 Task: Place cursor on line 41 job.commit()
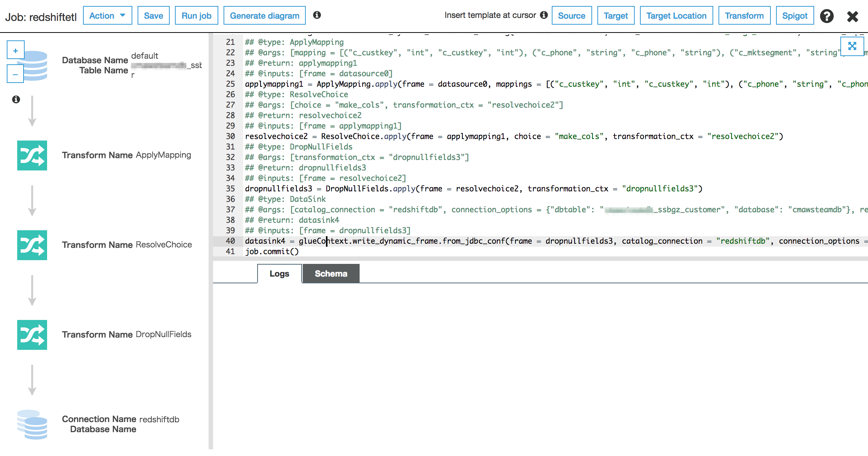click(x=272, y=251)
